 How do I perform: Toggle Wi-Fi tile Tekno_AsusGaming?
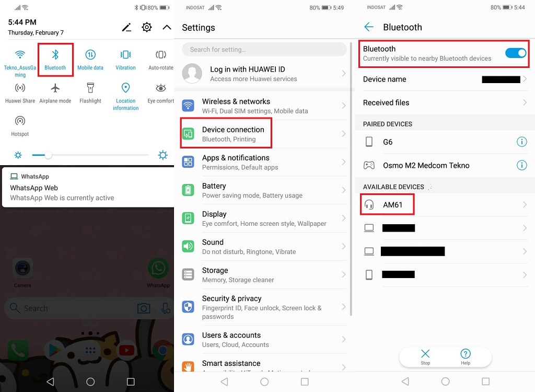pyautogui.click(x=20, y=63)
